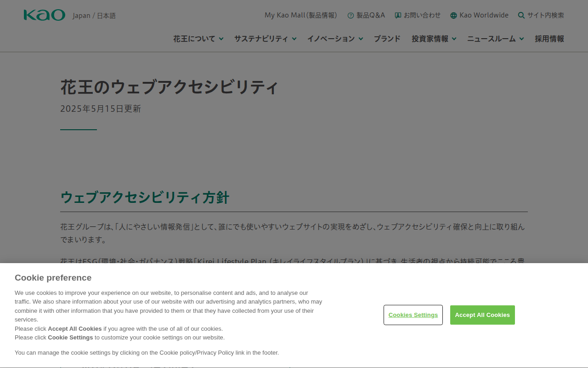Click the globe icon beside Kao Worldwide
The image size is (588, 368).
(x=454, y=16)
